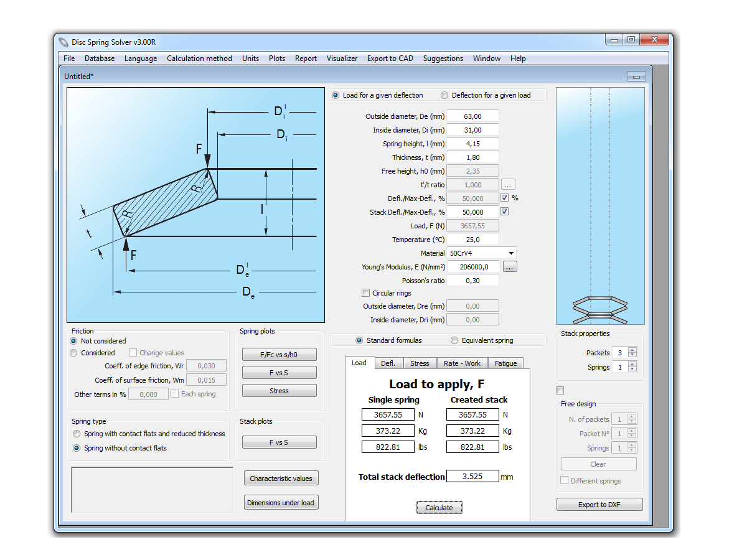The height and width of the screenshot is (560, 747).
Task: Click the Poisson's ratio field
Action: pyautogui.click(x=472, y=281)
